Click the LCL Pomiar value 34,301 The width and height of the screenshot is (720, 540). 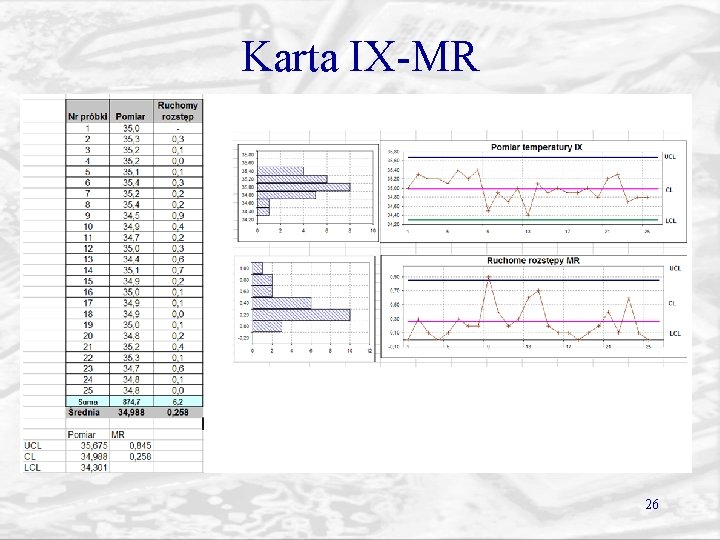tap(94, 467)
